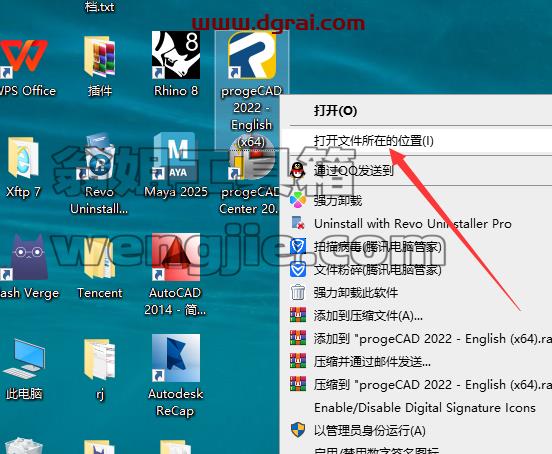Viewport: 552px width, 454px height.
Task: Select the rj folder icon
Action: pos(100,359)
